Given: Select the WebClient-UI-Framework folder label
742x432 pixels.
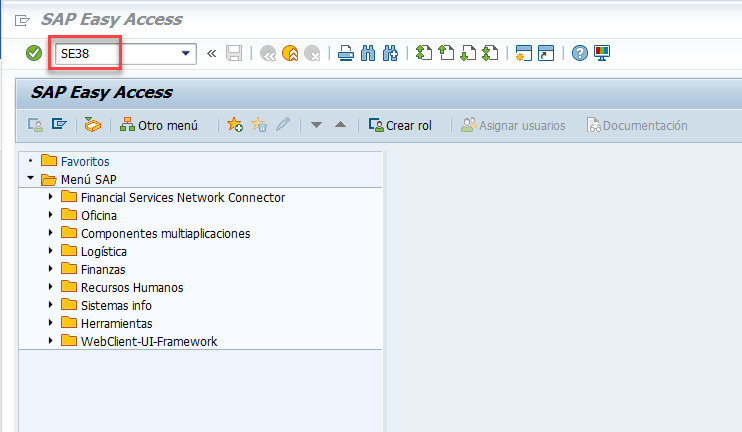Looking at the screenshot, I should [149, 341].
